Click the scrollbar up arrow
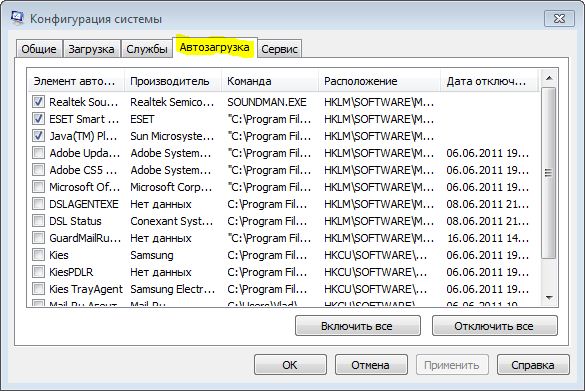This screenshot has width=585, height=391. [548, 78]
